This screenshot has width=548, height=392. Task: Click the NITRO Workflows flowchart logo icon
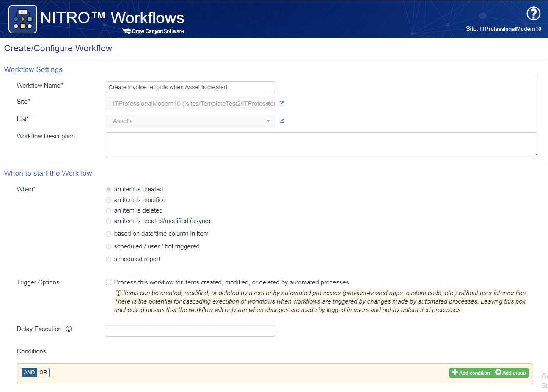point(22,19)
